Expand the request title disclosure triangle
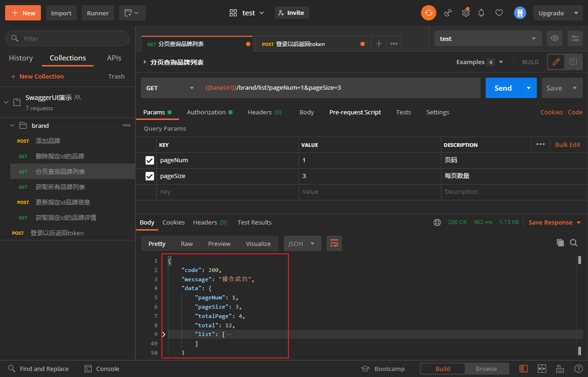This screenshot has width=588, height=377. [x=145, y=62]
